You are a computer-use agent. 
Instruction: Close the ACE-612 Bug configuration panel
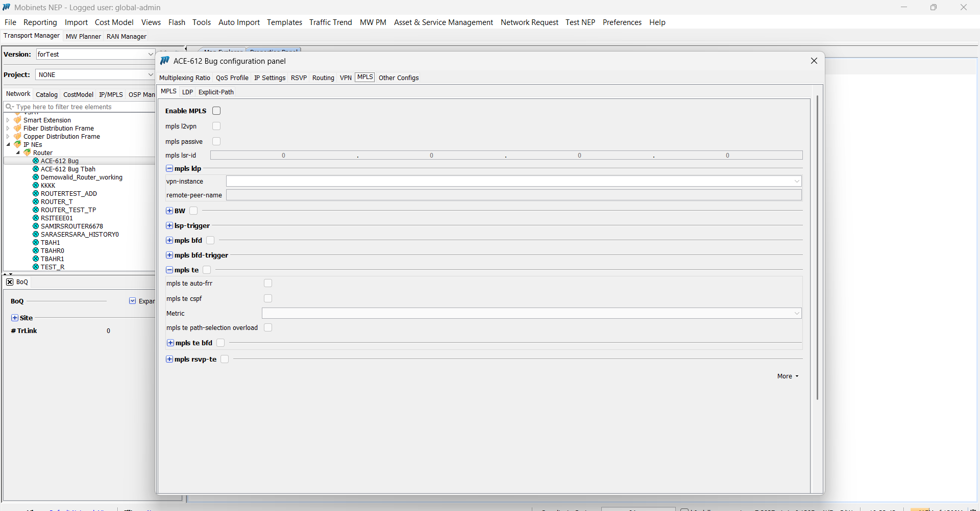[x=814, y=61]
